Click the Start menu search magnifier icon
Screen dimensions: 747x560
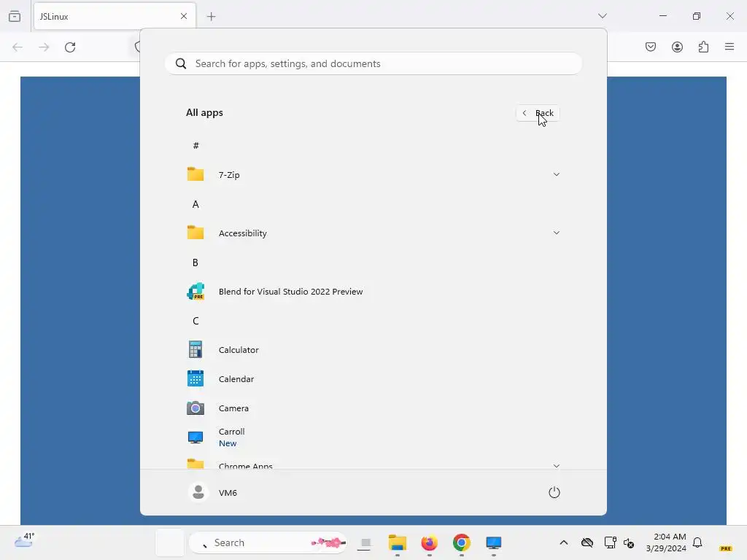[x=181, y=64]
